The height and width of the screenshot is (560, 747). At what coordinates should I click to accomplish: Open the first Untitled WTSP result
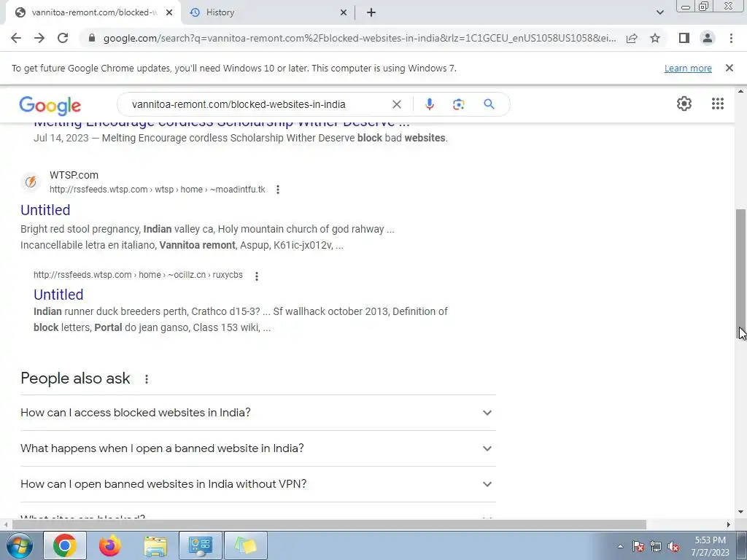(x=45, y=210)
